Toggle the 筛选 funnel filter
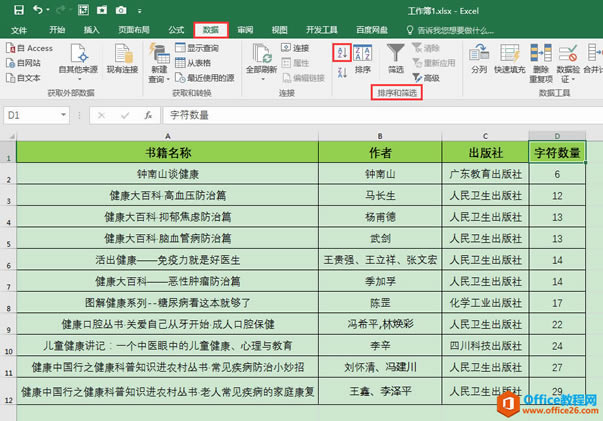 coord(395,58)
